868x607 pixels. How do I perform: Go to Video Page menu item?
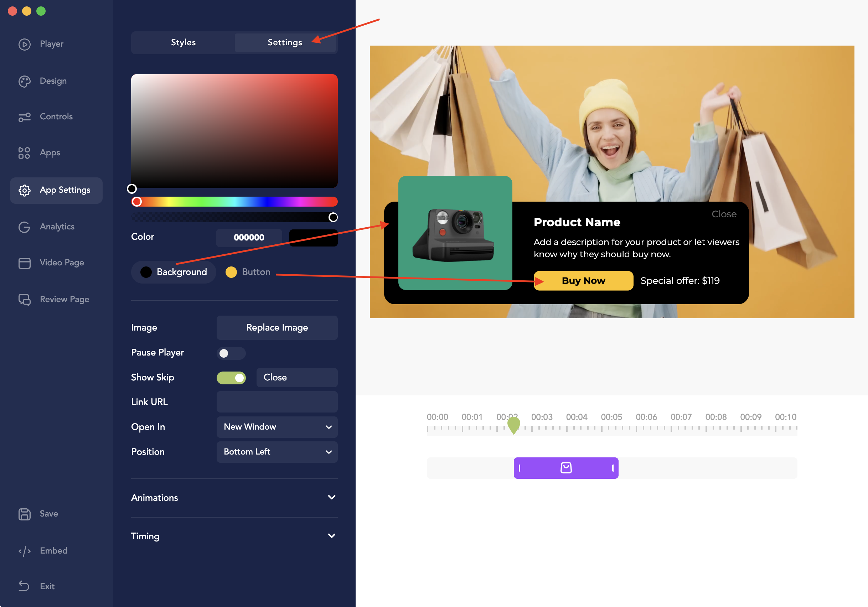click(x=62, y=263)
